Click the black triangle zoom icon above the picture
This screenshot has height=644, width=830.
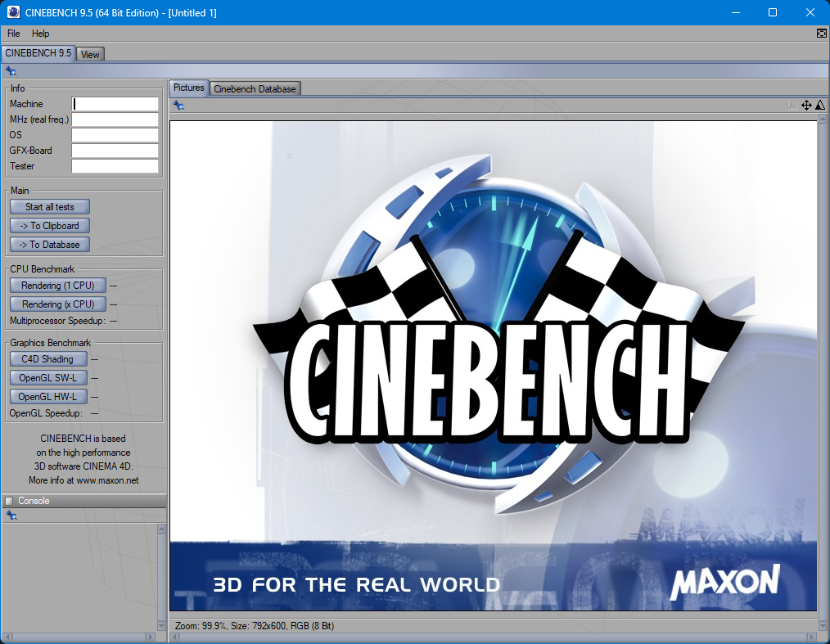click(819, 105)
